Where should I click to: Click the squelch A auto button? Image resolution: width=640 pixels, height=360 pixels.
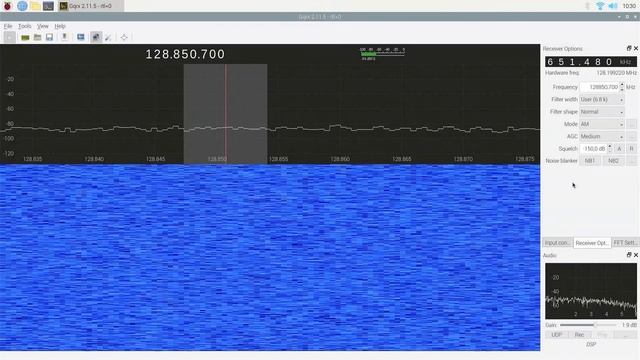[619, 149]
